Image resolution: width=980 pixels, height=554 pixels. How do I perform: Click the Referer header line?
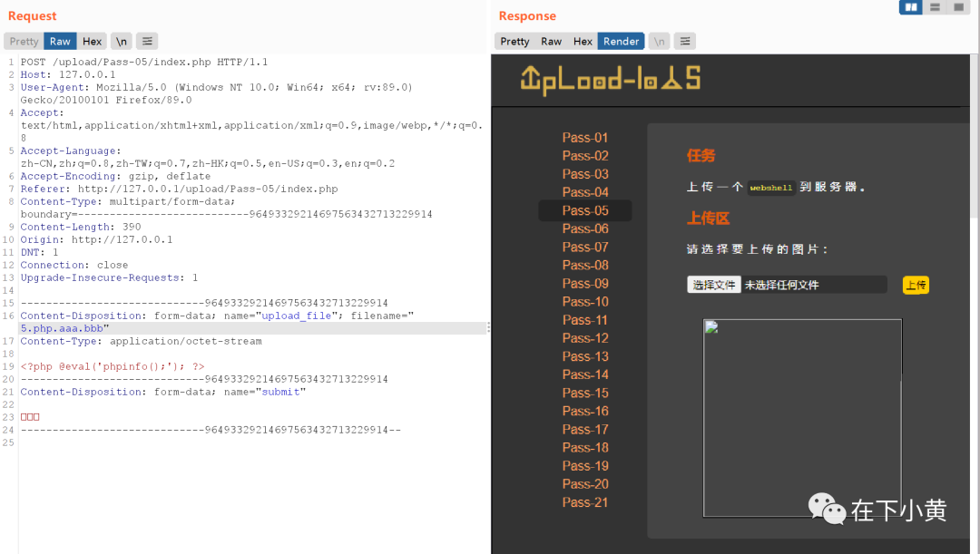(x=179, y=189)
